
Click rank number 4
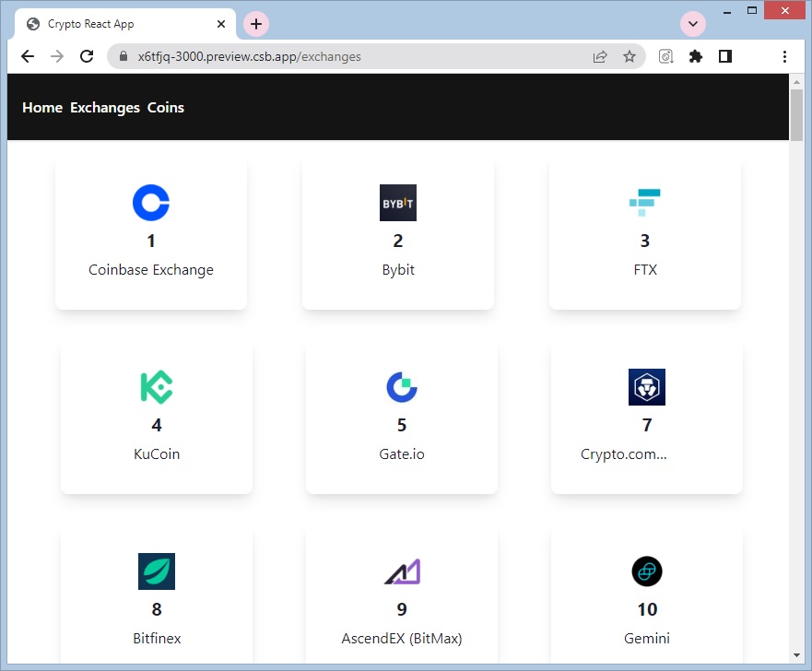[x=157, y=425]
